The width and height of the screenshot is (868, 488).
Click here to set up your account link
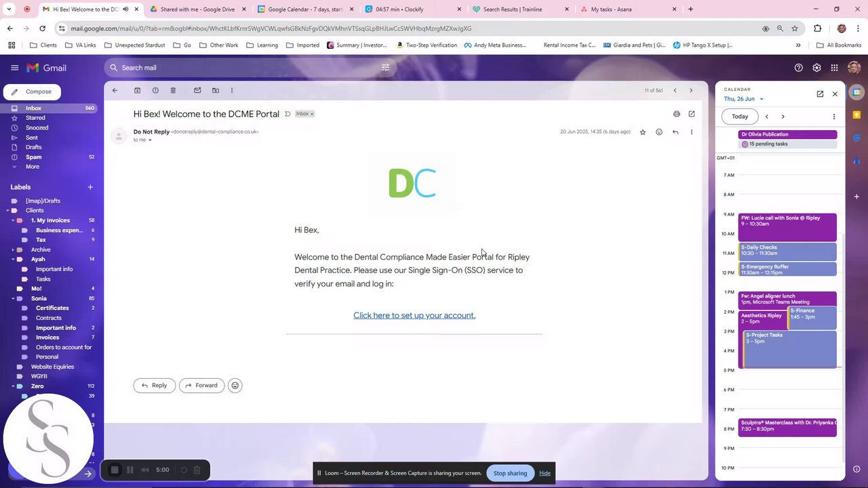[414, 315]
